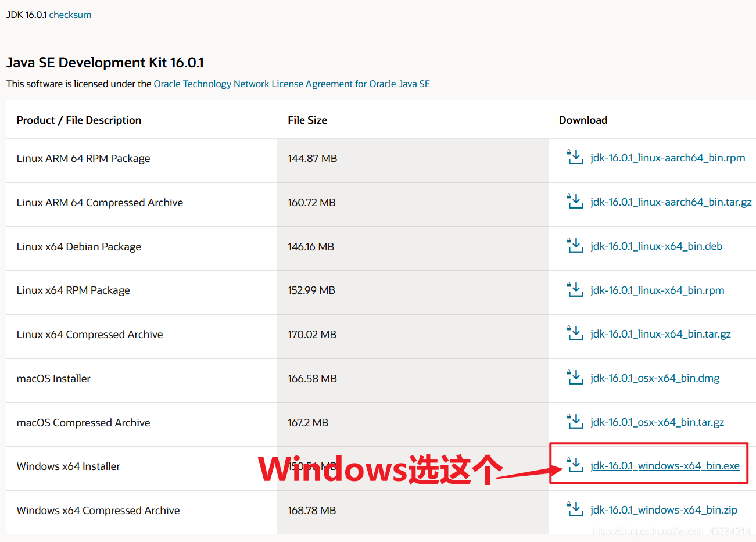Download jdk-16.0.1_osx-x64_bin.dmg
Screen dimensions: 756x542
(655, 378)
